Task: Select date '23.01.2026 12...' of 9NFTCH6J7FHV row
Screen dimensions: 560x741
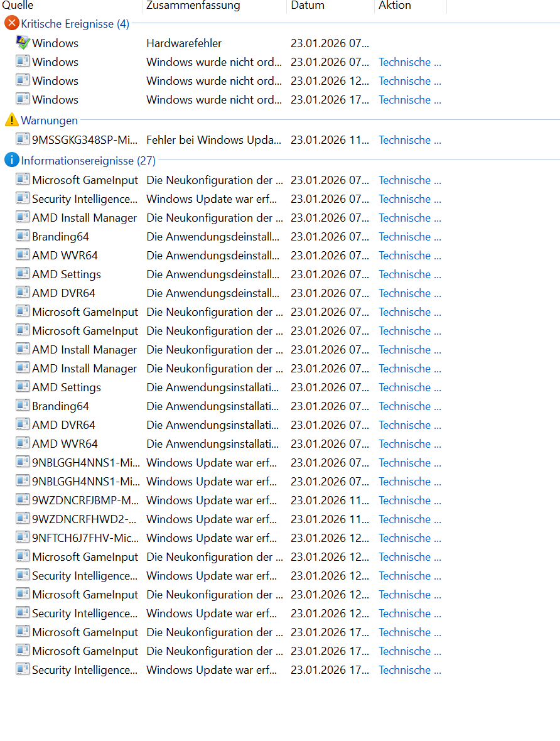Action: coord(330,538)
